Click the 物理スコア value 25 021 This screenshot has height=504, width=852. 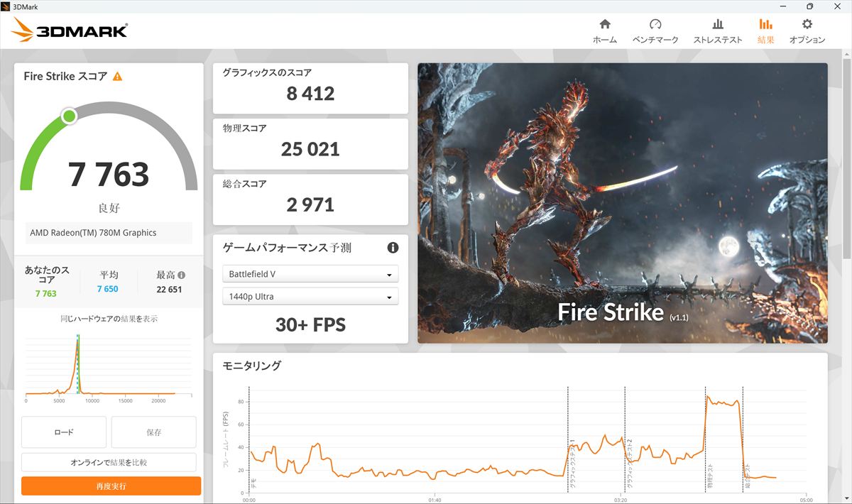[310, 149]
